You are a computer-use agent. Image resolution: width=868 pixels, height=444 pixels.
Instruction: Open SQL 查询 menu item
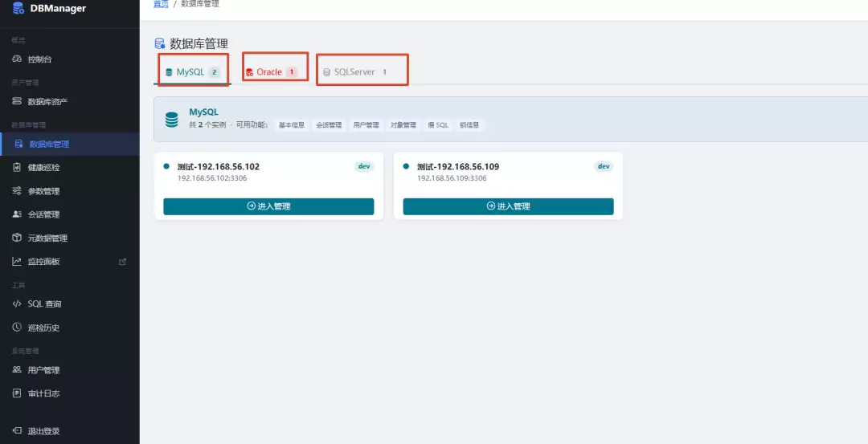coord(70,303)
